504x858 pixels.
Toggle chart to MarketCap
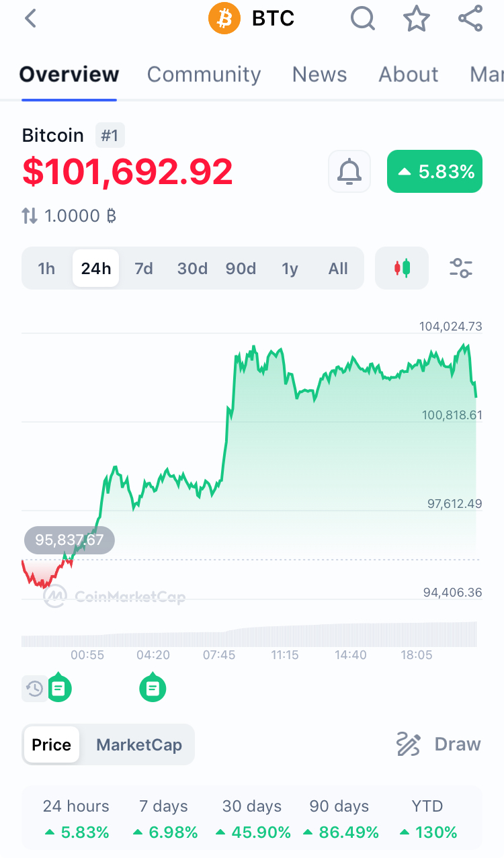coord(139,744)
